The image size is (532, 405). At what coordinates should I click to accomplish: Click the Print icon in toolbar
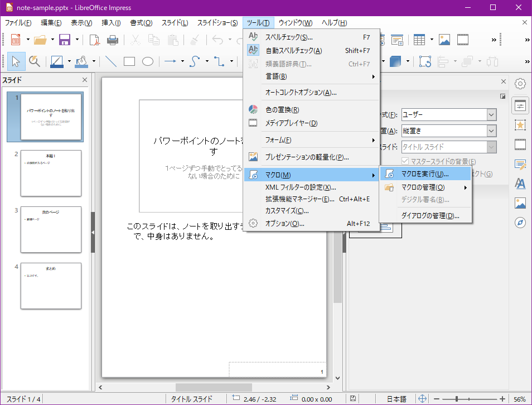[112, 40]
